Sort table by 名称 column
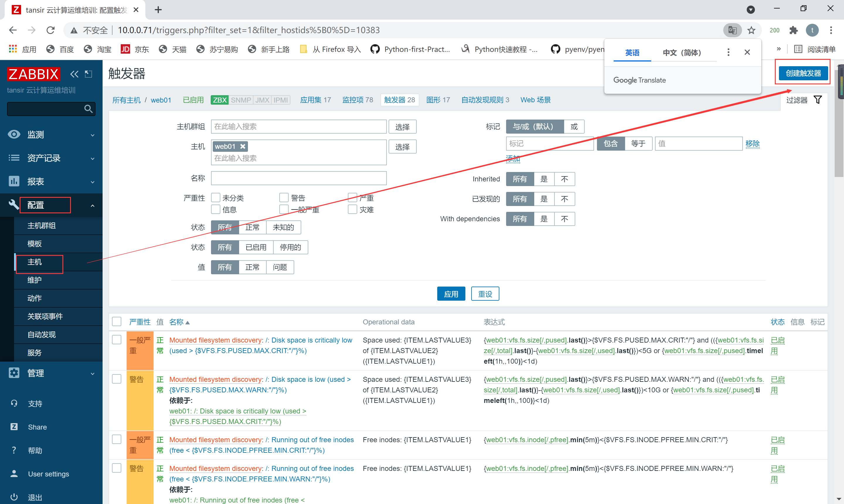 (x=179, y=322)
